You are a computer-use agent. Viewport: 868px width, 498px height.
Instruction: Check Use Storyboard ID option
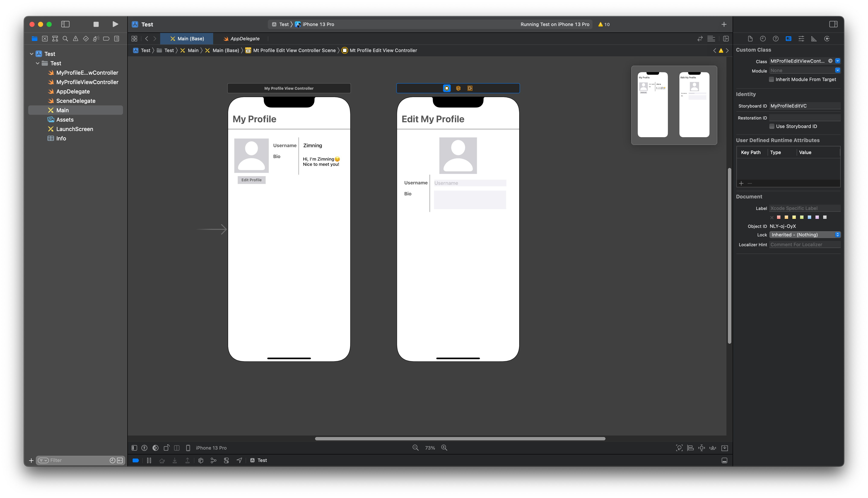(x=772, y=126)
